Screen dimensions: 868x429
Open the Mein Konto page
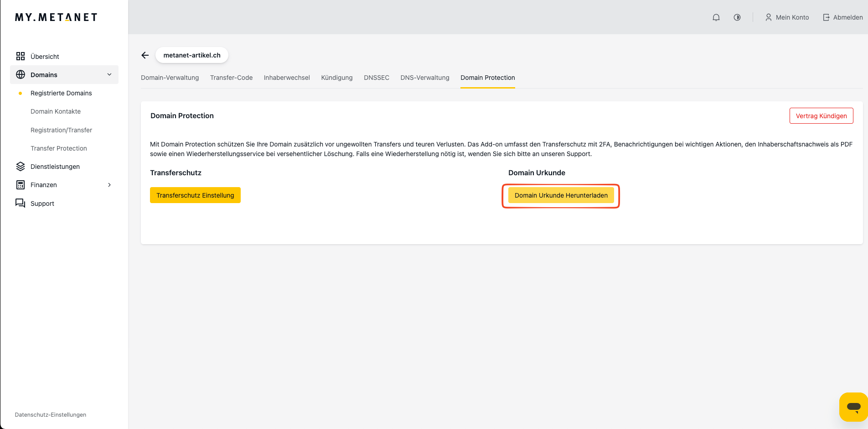point(792,17)
